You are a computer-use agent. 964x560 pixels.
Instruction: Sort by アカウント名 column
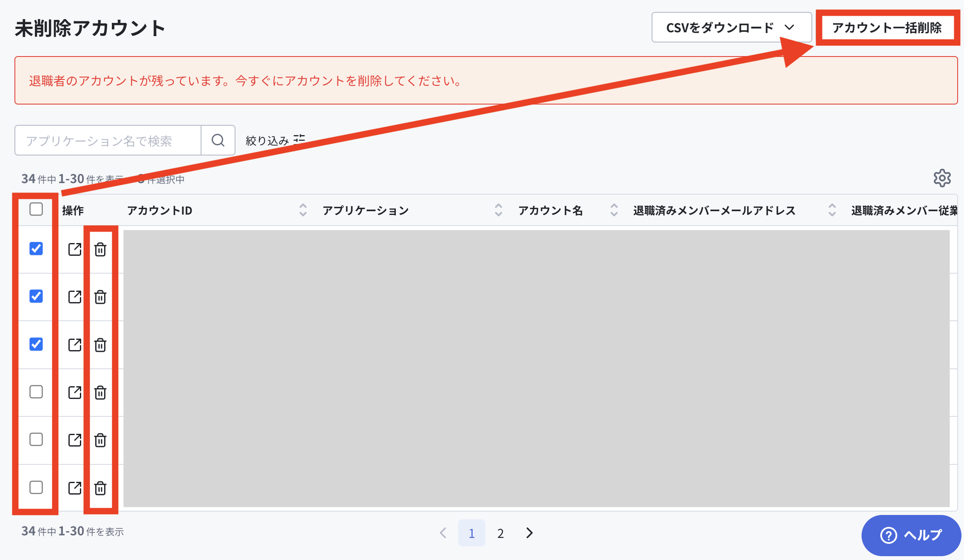click(x=614, y=210)
